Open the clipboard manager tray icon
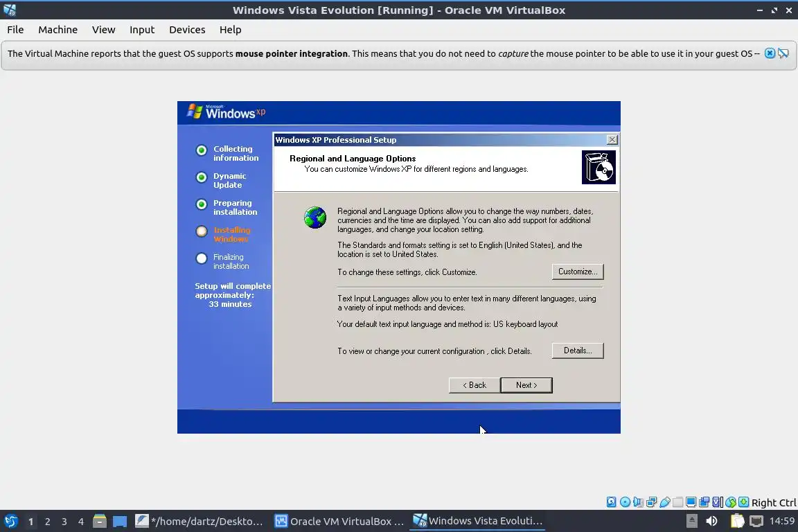Image resolution: width=798 pixels, height=532 pixels. 737,521
